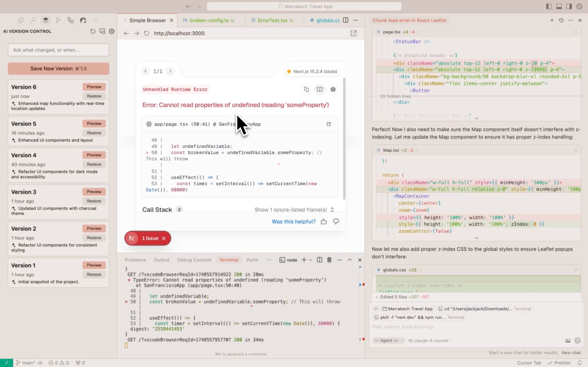Open a new chat with the plus icon
Screen dimensions: 588x367
pyautogui.click(x=551, y=20)
